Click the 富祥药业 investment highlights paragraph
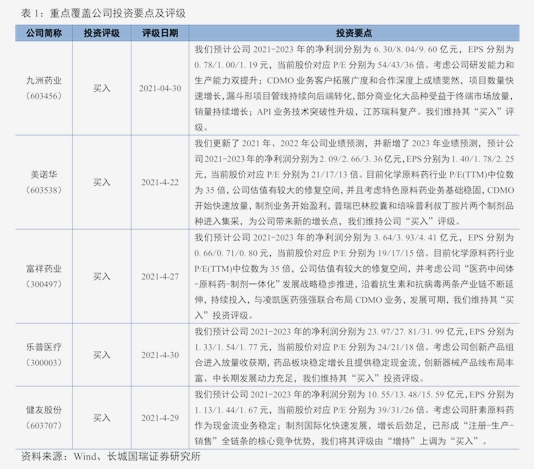 point(354,276)
